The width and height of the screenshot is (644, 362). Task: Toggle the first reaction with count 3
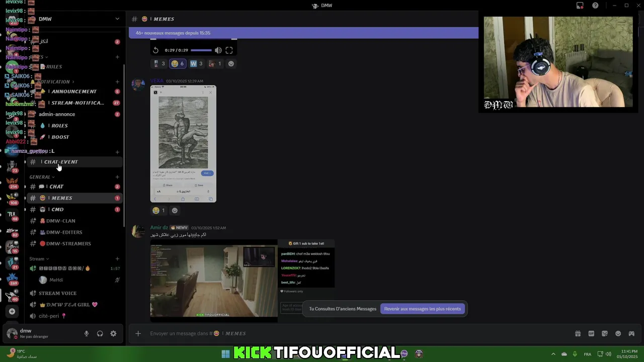click(x=159, y=63)
